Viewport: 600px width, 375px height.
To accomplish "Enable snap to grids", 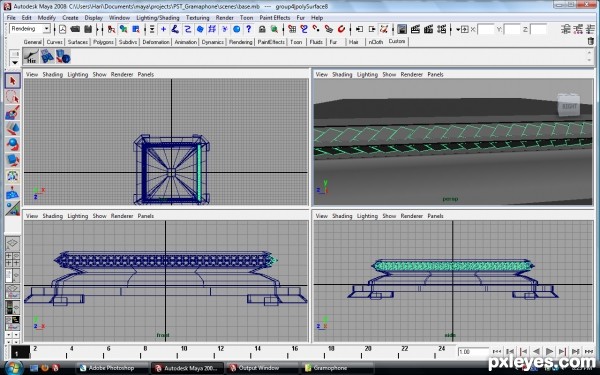I will [x=292, y=29].
